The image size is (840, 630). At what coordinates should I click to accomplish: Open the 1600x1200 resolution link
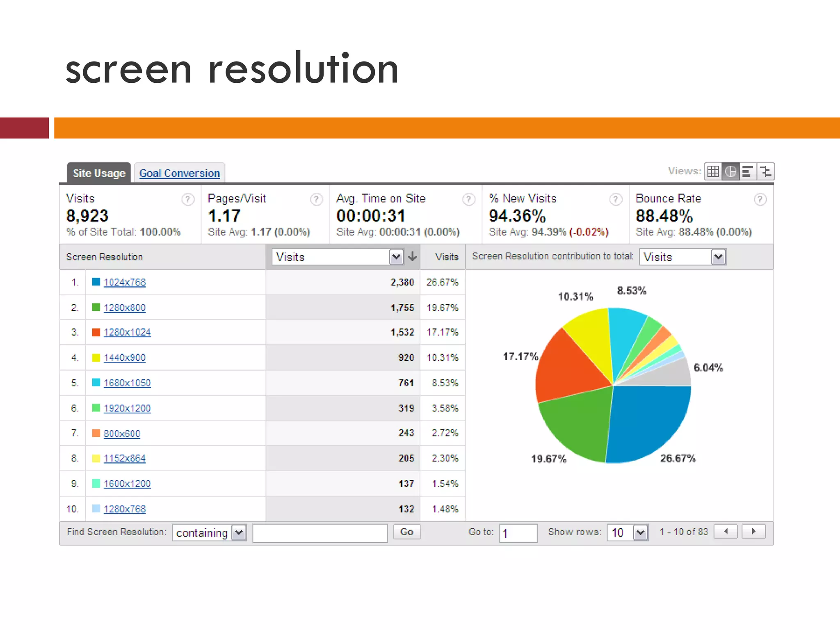(127, 484)
